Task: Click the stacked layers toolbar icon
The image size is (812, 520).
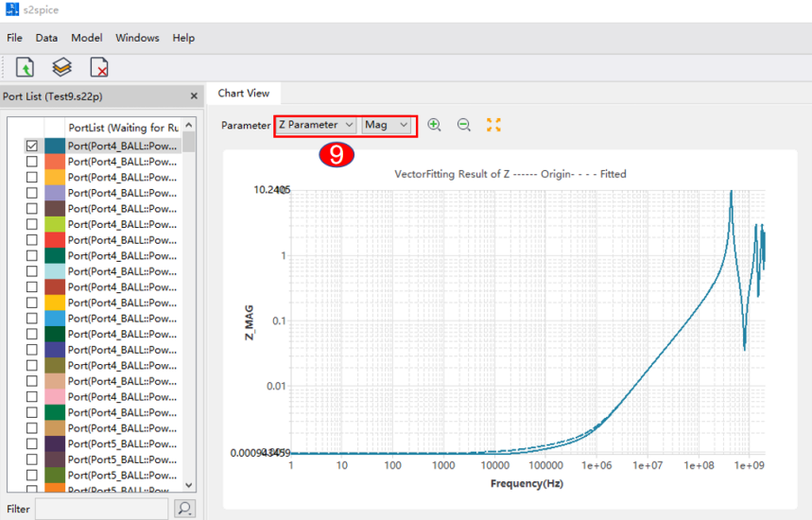Action: click(61, 67)
